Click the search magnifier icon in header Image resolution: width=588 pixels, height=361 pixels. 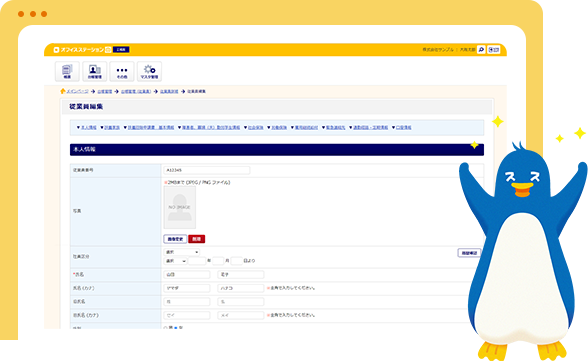[x=481, y=49]
